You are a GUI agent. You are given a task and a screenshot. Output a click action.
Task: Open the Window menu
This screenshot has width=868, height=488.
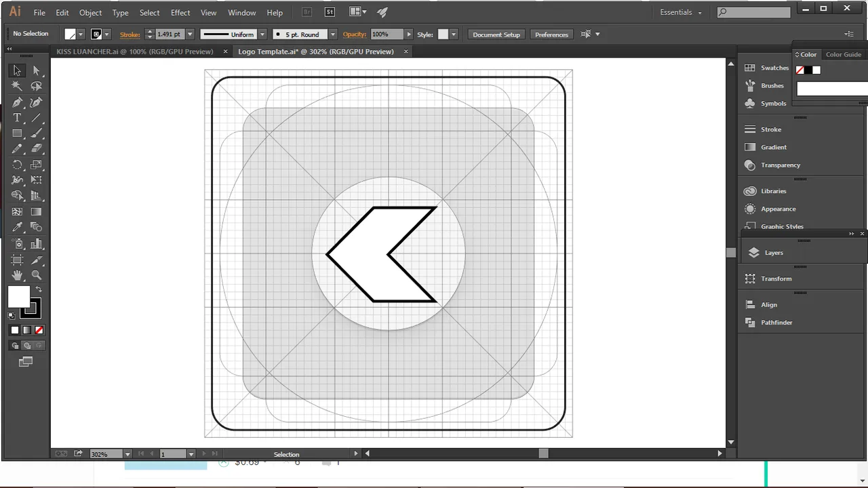point(241,13)
